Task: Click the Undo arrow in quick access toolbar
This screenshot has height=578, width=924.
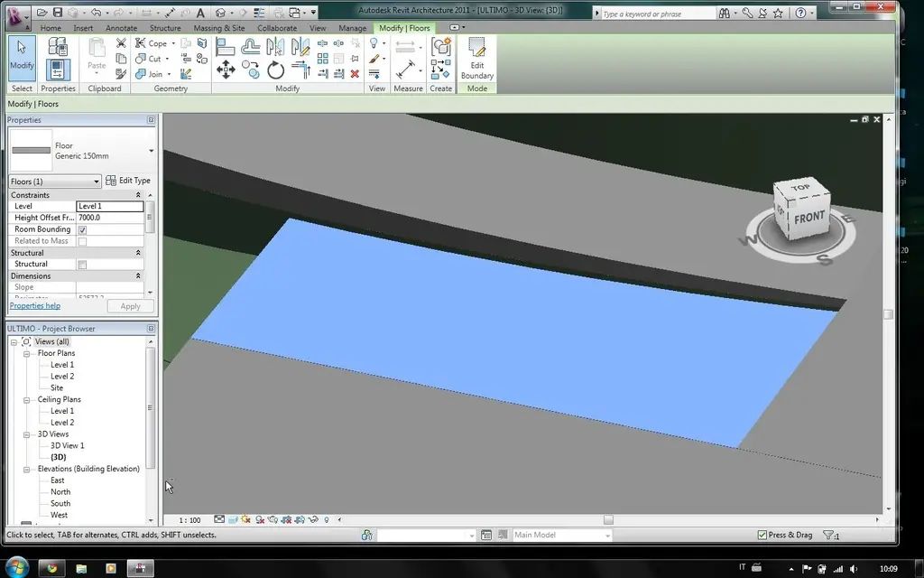Action: [96, 13]
